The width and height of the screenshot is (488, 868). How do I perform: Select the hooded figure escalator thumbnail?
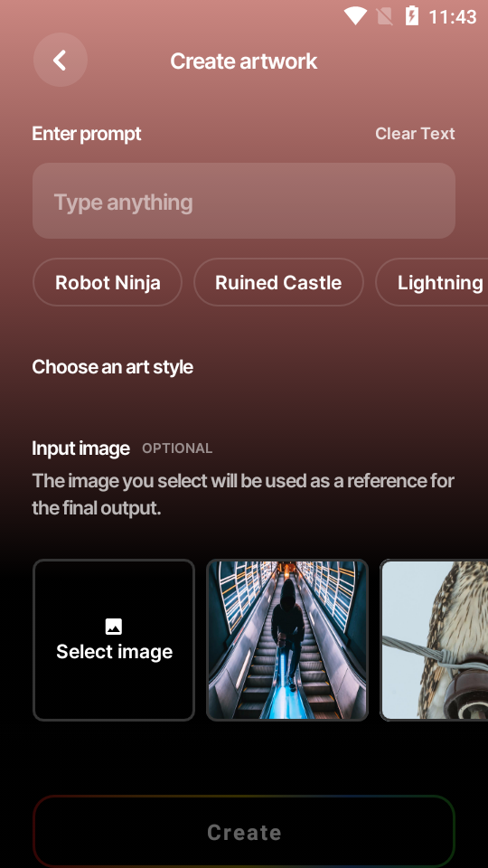(x=287, y=640)
